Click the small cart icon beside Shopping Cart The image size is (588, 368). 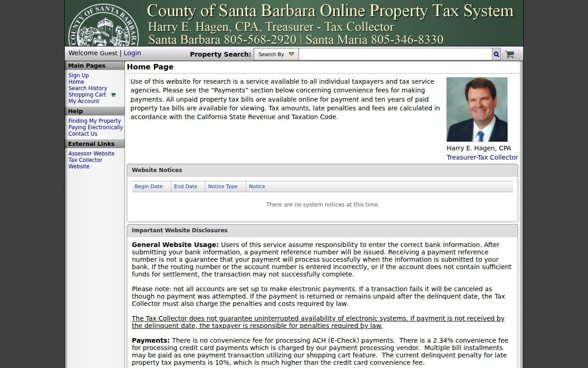point(113,95)
